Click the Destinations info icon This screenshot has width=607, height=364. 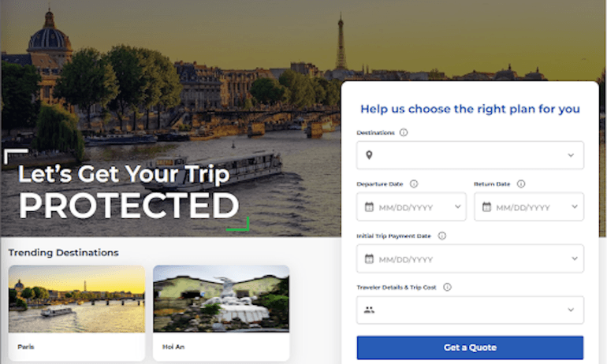tap(404, 133)
